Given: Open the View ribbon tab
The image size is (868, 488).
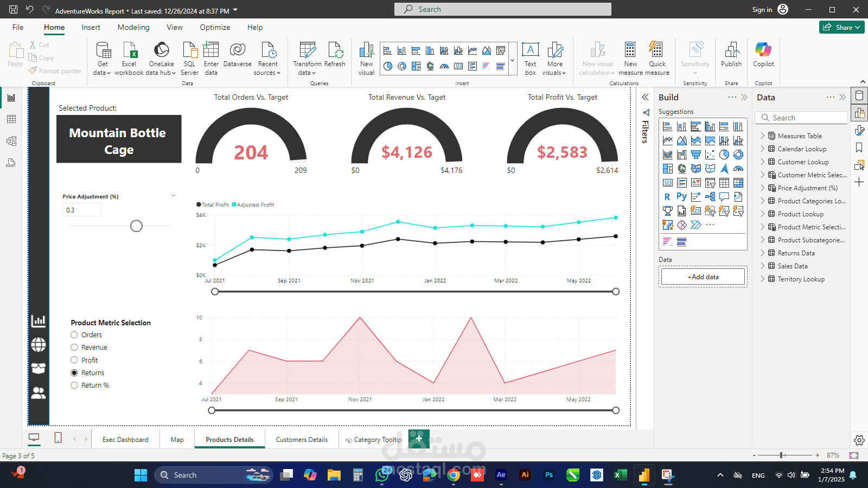Looking at the screenshot, I should (x=175, y=27).
